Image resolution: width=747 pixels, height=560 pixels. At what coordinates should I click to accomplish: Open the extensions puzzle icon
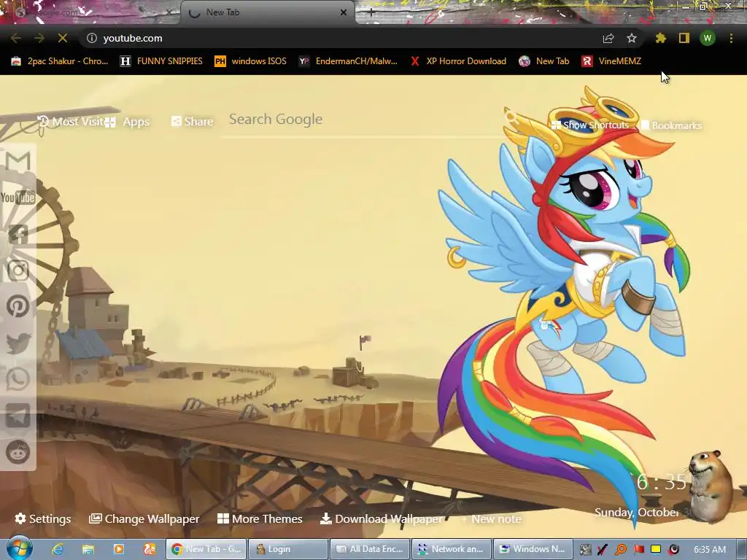pyautogui.click(x=660, y=38)
